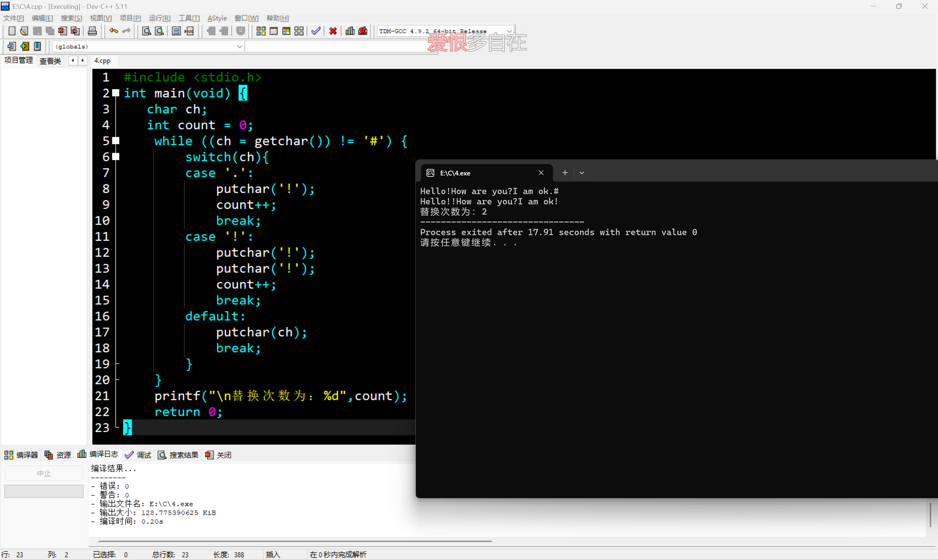Click the green plus Add to project icon
Image resolution: width=938 pixels, height=560 pixels.
pos(25,47)
